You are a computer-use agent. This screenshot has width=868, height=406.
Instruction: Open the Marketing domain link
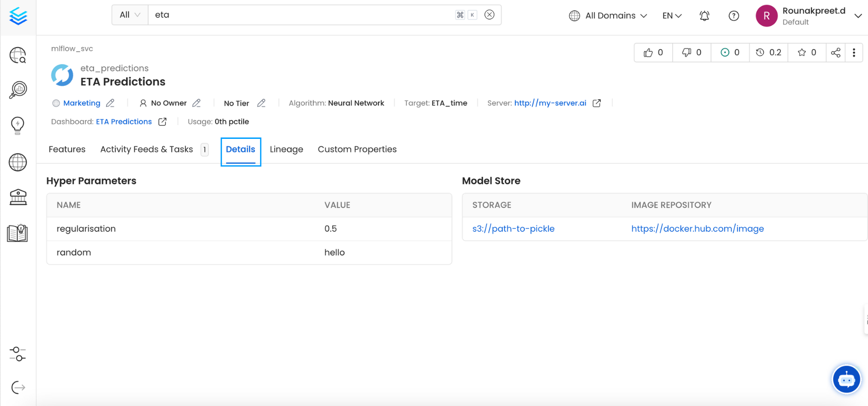[x=82, y=103]
